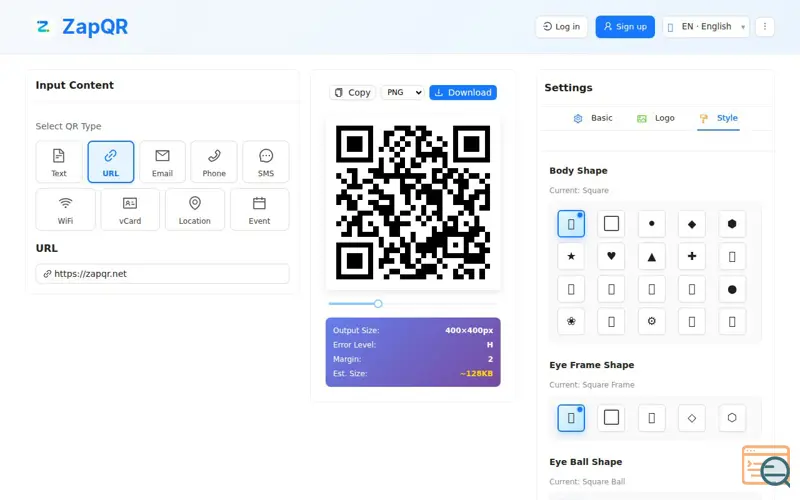Screen dimensions: 800x500
Task: Select the diamond body shape
Action: point(692,223)
